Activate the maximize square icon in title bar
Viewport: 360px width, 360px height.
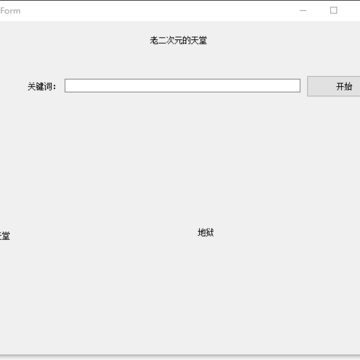pos(333,11)
